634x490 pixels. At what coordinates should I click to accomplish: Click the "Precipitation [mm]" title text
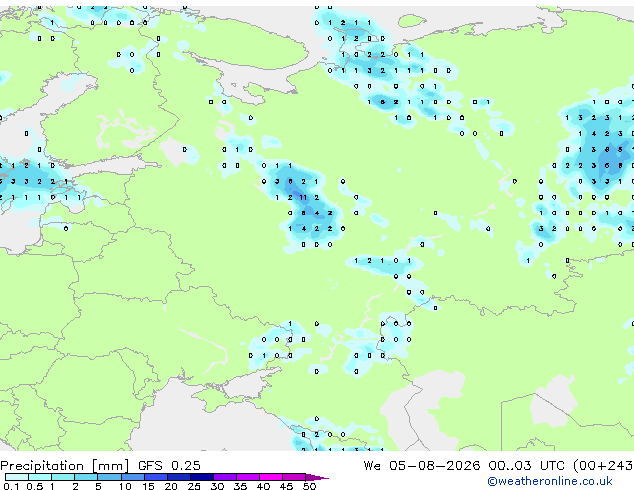[65, 466]
